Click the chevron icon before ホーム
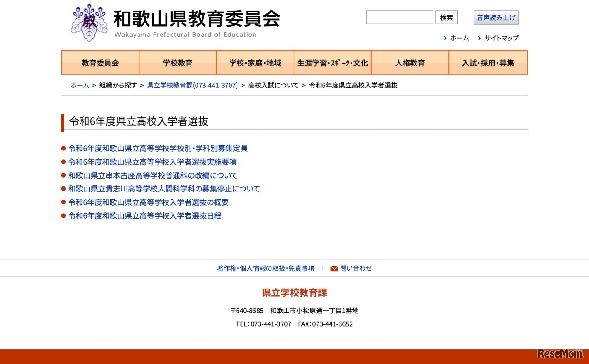589x364 pixels. tap(445, 38)
